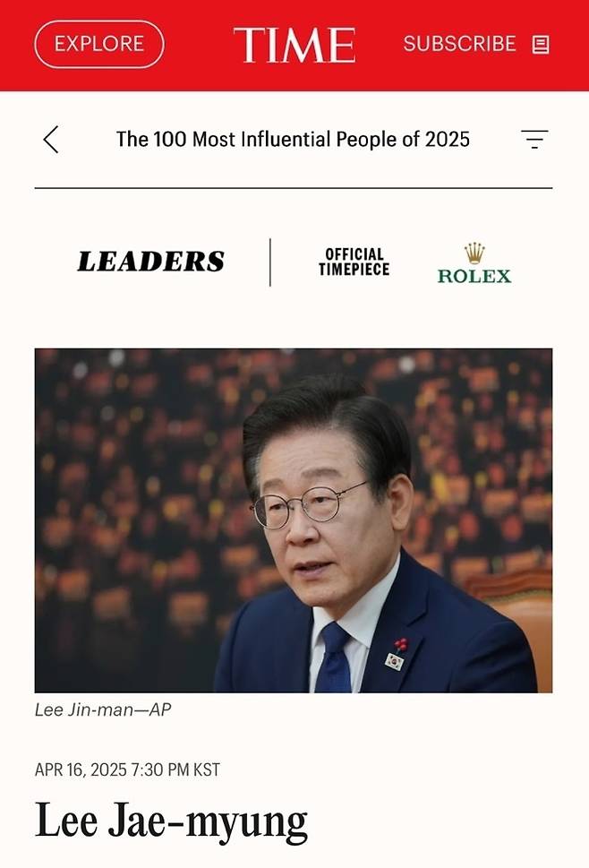The image size is (589, 868).
Task: Click the round eyeglasses in the photo
Action: [307, 505]
